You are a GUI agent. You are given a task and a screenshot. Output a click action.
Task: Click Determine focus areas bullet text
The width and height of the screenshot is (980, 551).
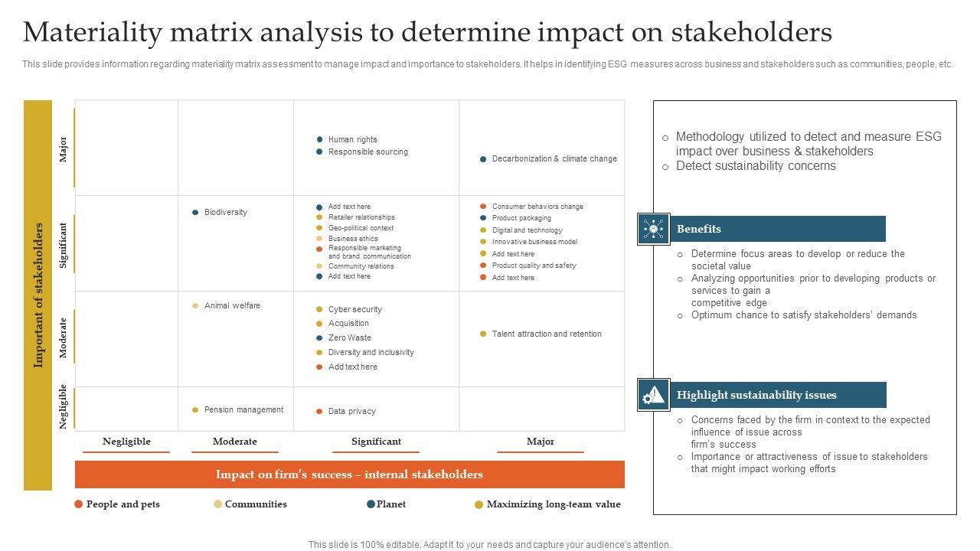pos(798,260)
